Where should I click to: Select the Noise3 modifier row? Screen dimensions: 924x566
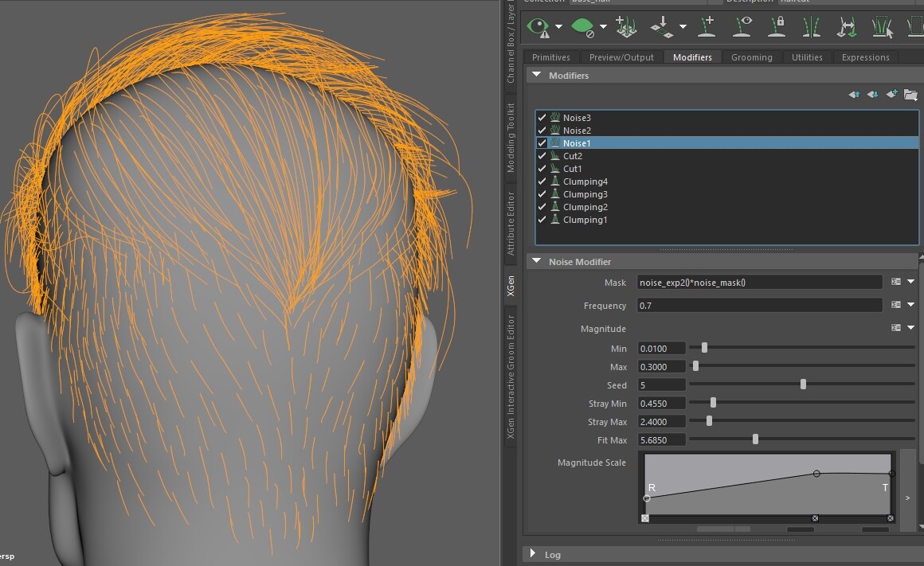tap(727, 118)
